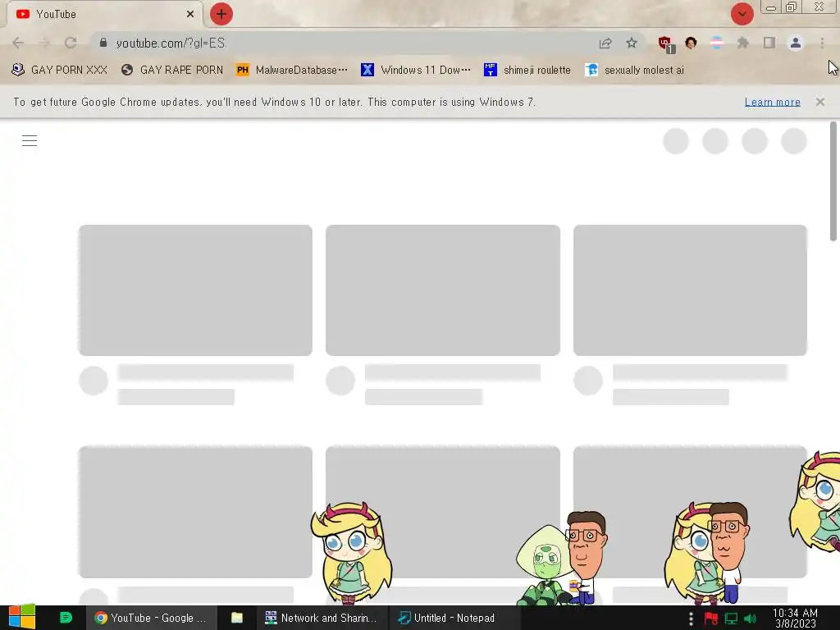Expand the tab search red dropdown button

[742, 14]
